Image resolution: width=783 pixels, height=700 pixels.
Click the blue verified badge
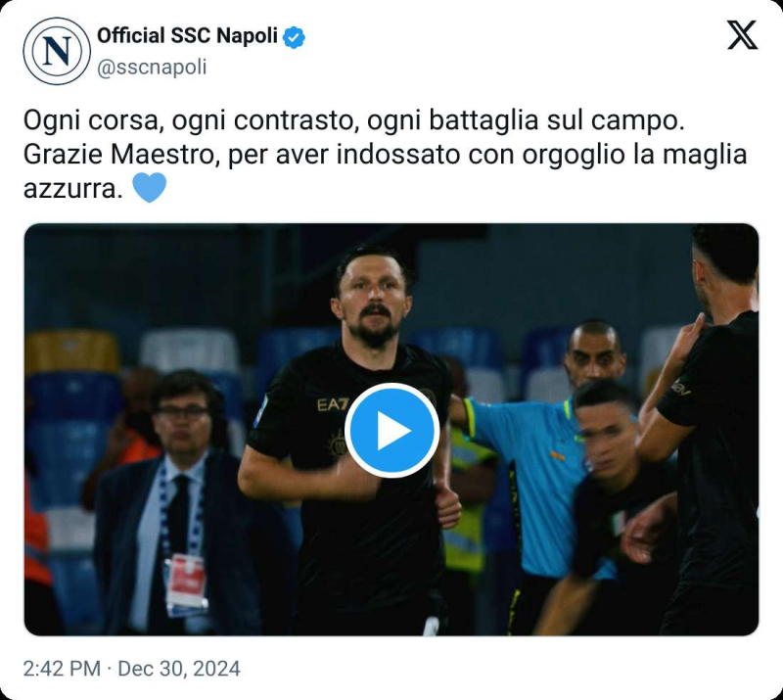(x=295, y=37)
